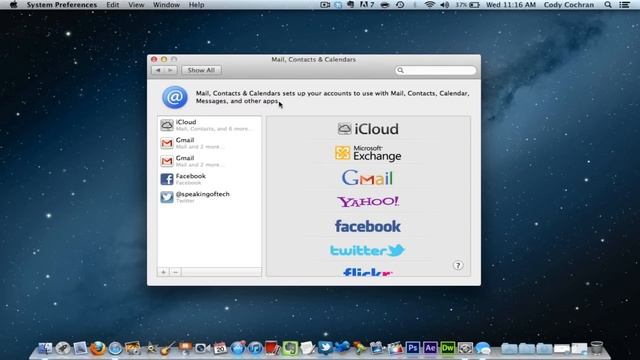640x360 pixels.
Task: Open the Window menu
Action: 166,5
